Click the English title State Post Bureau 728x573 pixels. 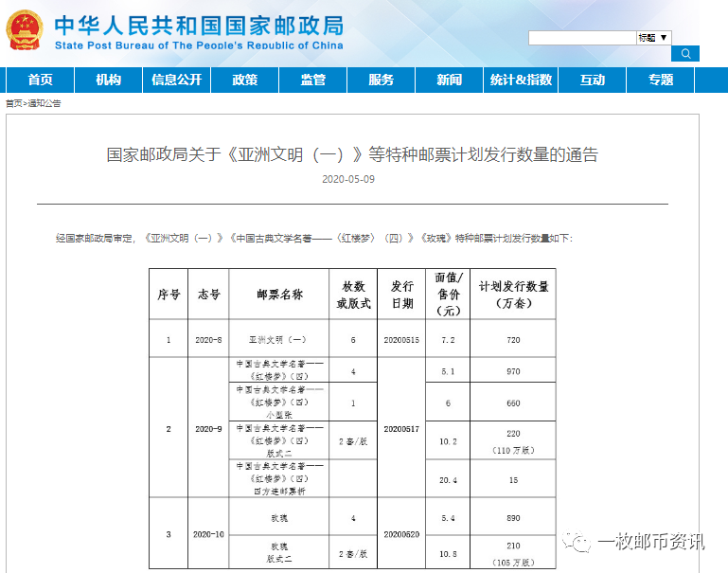point(199,45)
